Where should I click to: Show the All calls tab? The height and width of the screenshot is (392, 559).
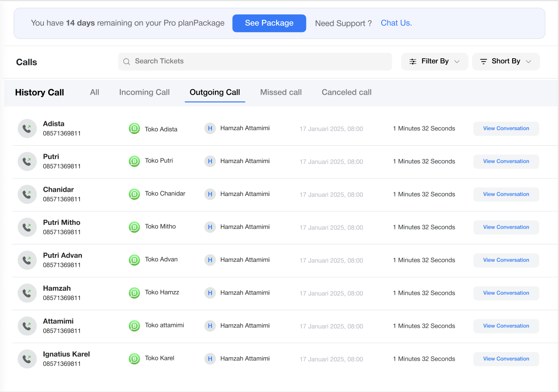[x=95, y=93]
